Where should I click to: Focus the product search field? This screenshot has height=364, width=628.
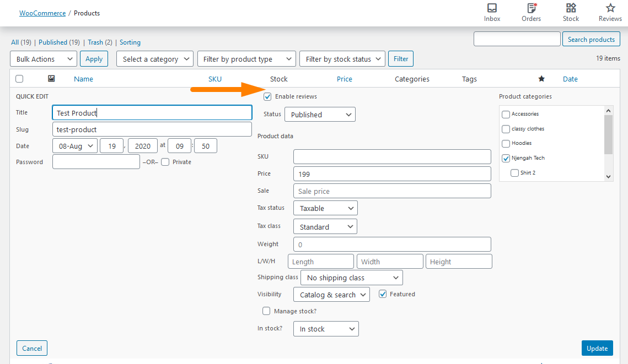click(517, 39)
